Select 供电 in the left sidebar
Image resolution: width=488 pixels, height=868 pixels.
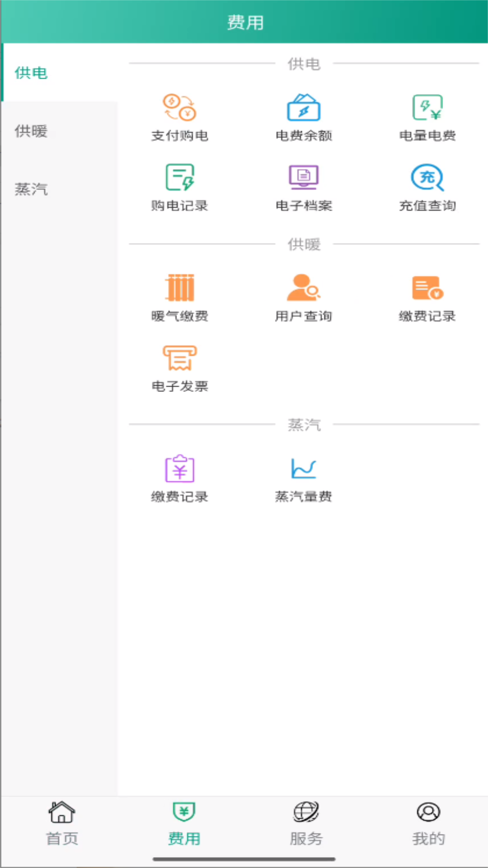pyautogui.click(x=31, y=73)
